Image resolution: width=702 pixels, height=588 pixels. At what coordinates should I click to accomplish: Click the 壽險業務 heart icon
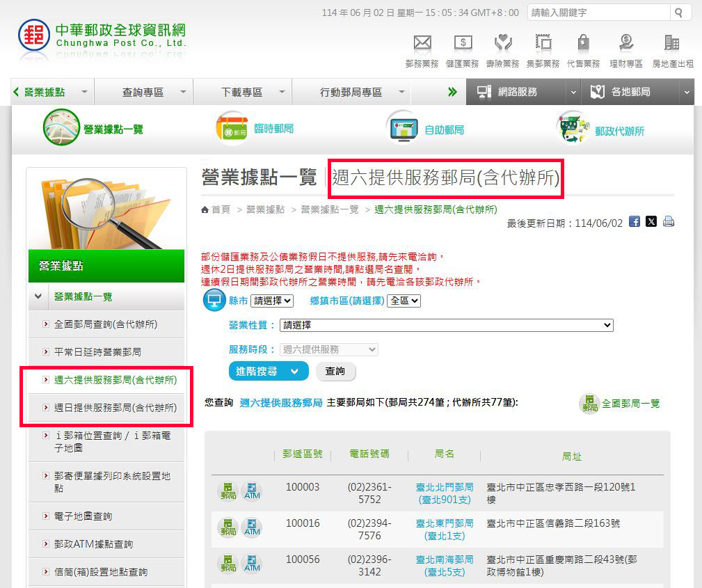click(x=502, y=43)
